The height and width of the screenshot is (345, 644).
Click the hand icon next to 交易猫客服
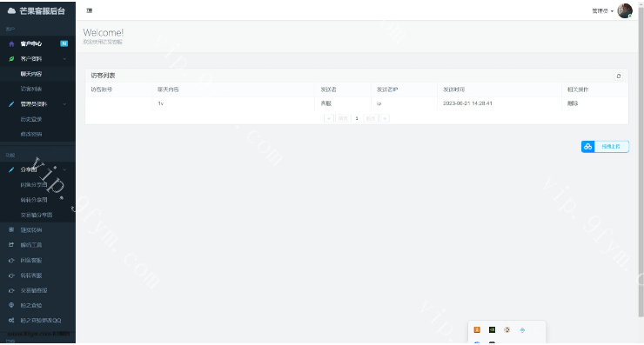[x=11, y=290]
